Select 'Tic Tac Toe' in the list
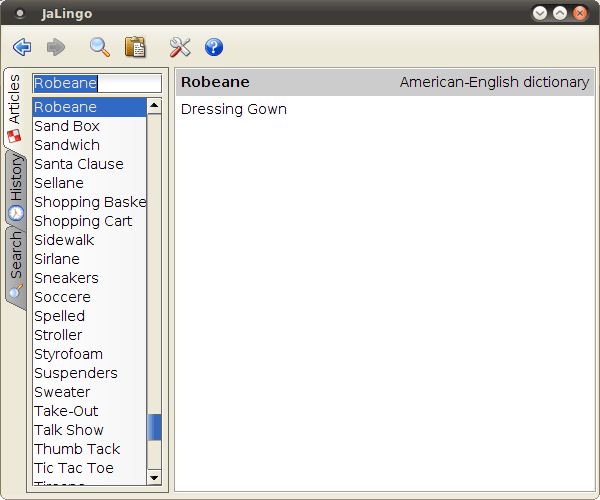This screenshot has width=600, height=500. [x=74, y=468]
